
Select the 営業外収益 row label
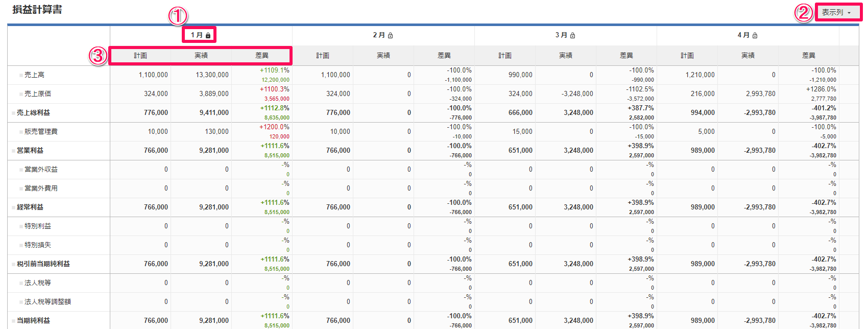41,170
